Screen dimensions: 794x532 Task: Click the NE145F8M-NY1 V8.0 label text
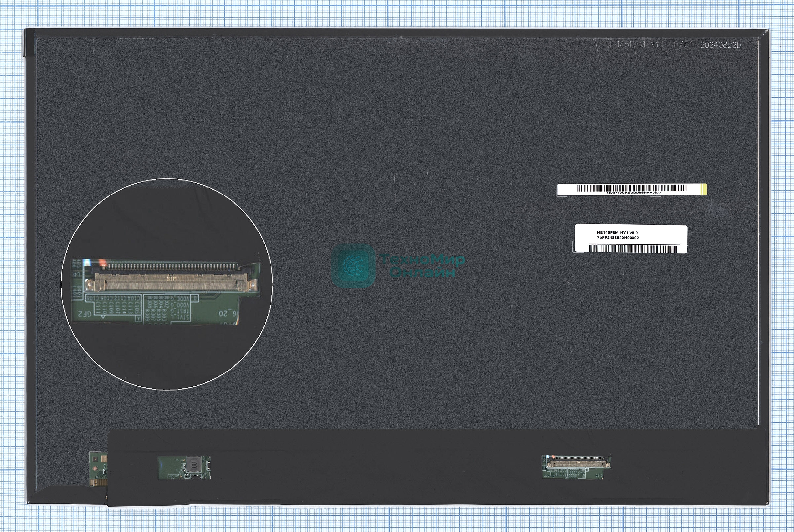[x=617, y=233]
